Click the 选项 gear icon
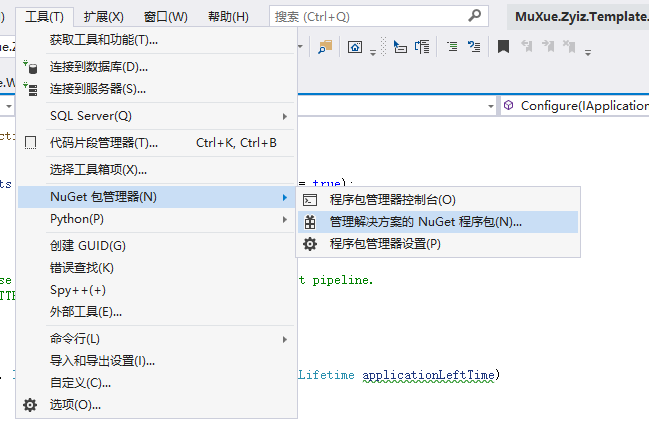Image resolution: width=649 pixels, height=435 pixels. pyautogui.click(x=30, y=405)
